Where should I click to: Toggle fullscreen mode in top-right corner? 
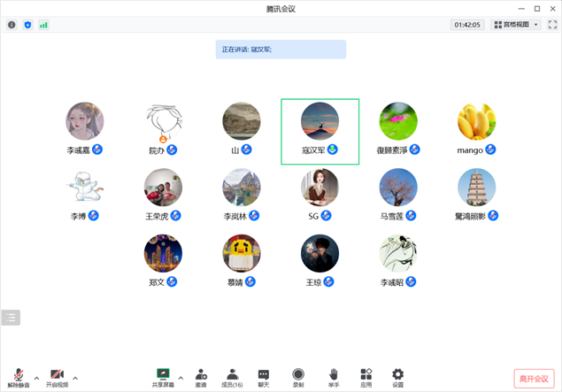[552, 25]
